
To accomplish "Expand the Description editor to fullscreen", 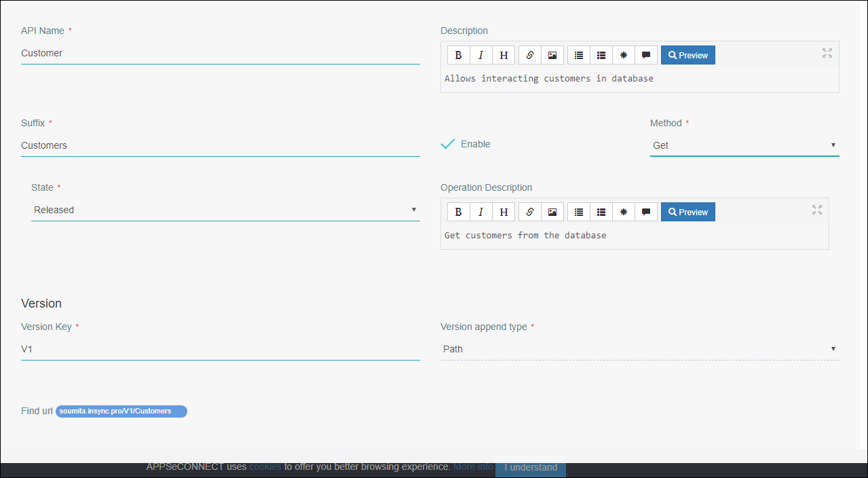I will tap(827, 52).
